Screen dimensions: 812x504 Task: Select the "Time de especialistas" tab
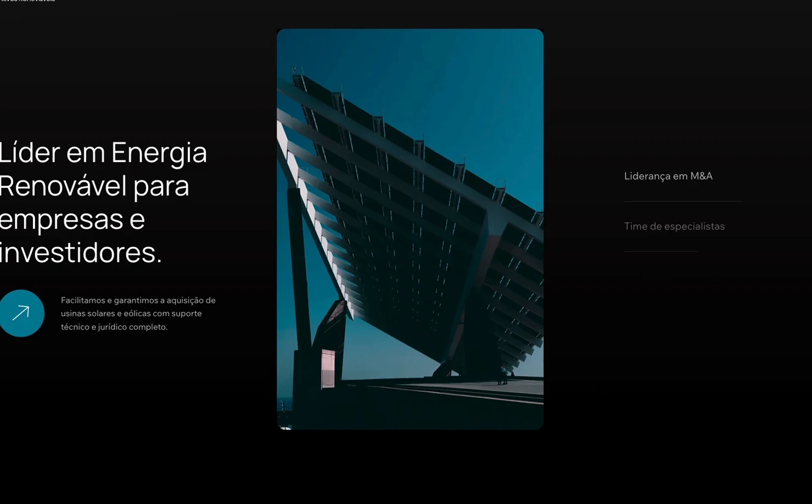click(674, 226)
